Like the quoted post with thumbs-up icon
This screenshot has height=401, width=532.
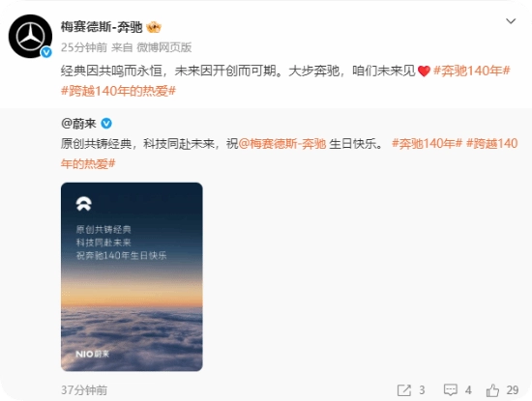tap(492, 390)
